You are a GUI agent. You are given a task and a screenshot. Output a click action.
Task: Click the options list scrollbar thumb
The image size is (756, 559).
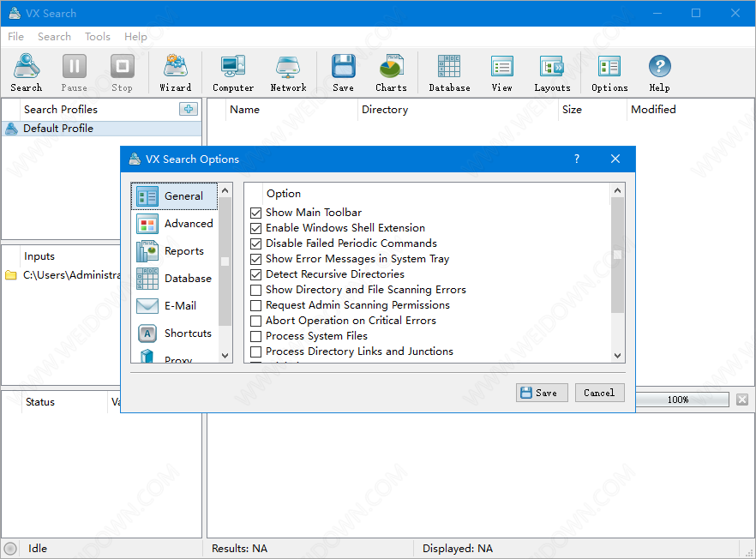[618, 255]
